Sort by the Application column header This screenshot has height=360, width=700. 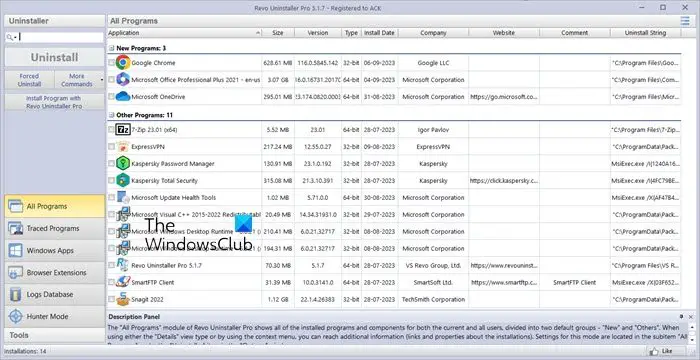pos(184,33)
